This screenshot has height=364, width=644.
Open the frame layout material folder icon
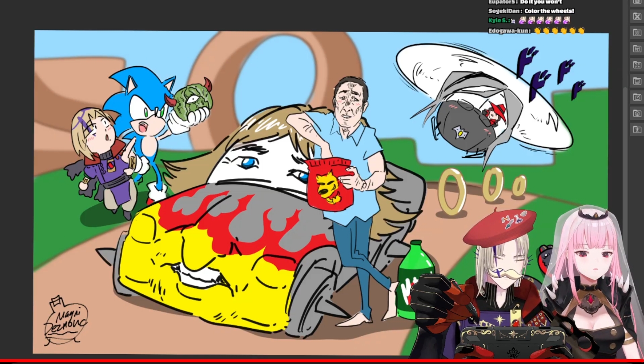pos(636,49)
